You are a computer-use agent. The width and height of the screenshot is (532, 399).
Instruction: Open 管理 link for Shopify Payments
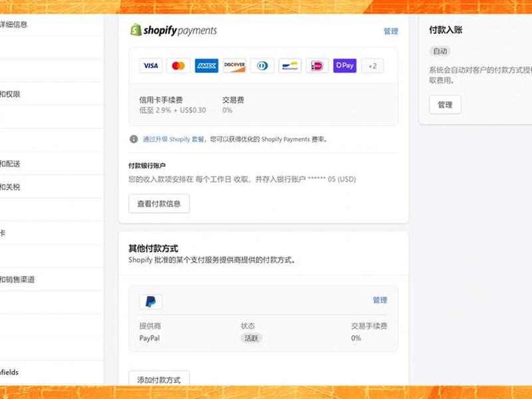coord(391,31)
